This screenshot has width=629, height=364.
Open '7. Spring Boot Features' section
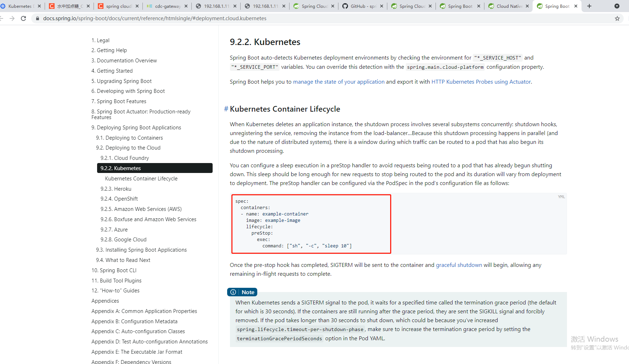[119, 101]
